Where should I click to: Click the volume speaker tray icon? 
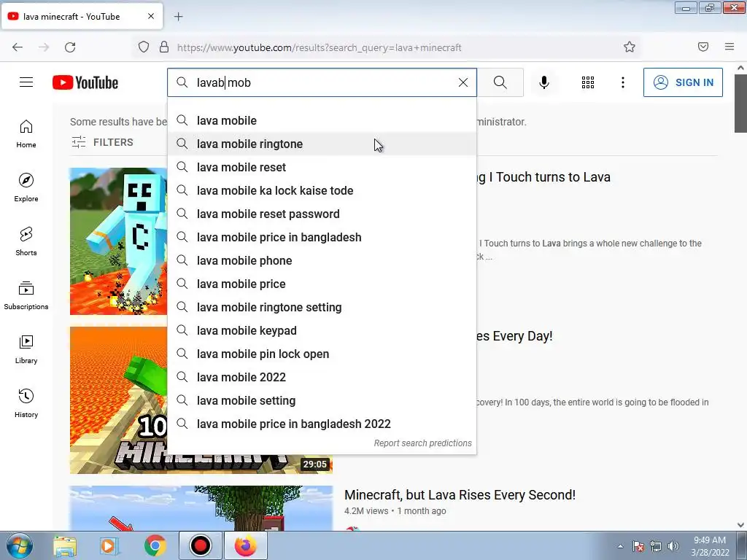click(x=673, y=546)
